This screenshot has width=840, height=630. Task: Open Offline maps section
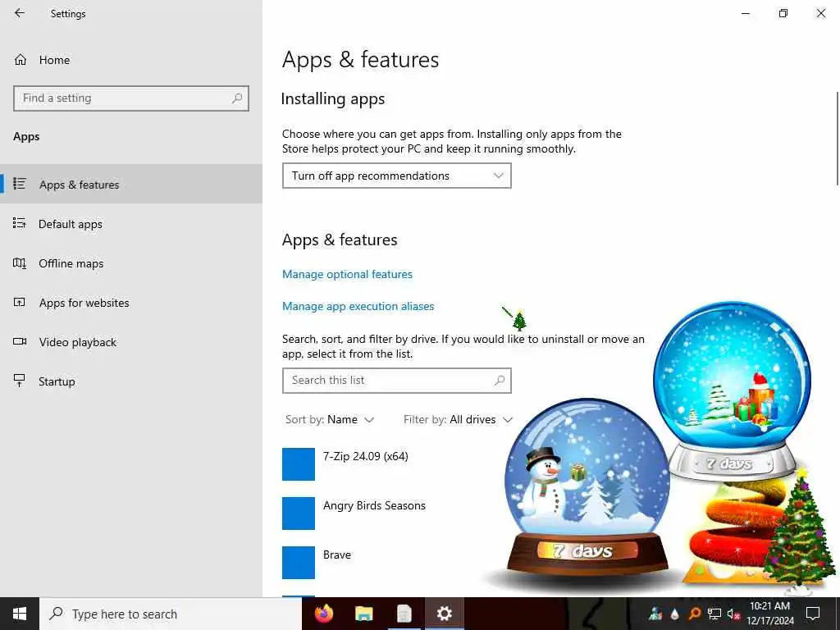click(131, 263)
